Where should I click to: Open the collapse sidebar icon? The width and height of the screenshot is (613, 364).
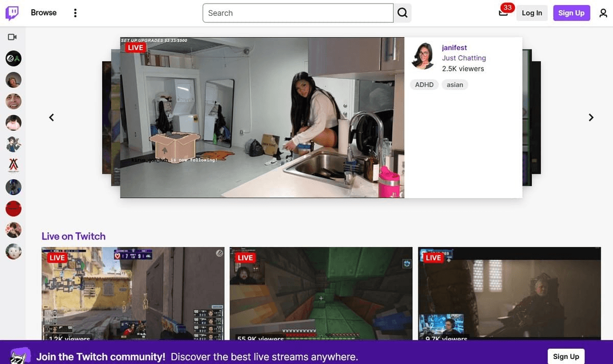tap(12, 37)
